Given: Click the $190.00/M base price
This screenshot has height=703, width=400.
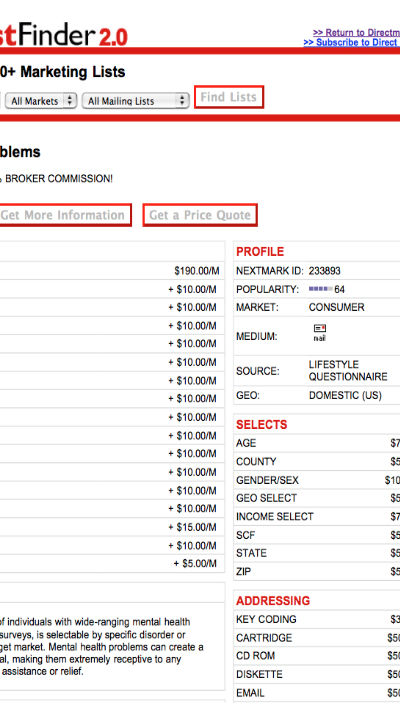Looking at the screenshot, I should (197, 271).
